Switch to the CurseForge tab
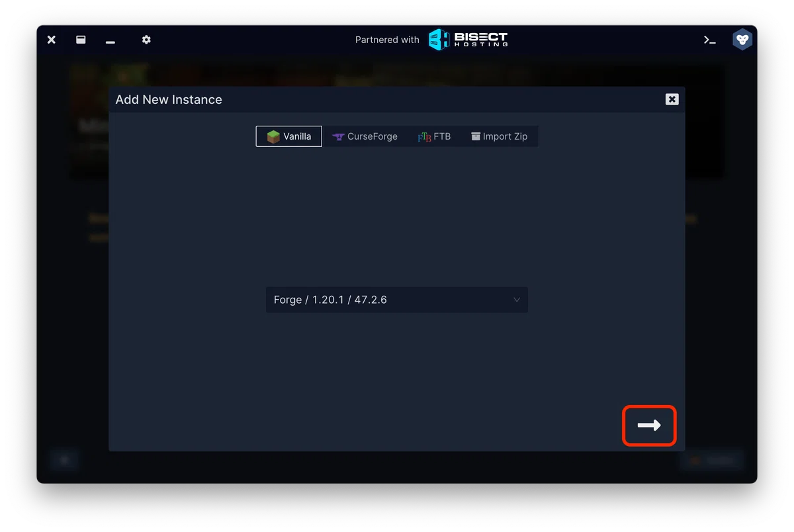 365,136
